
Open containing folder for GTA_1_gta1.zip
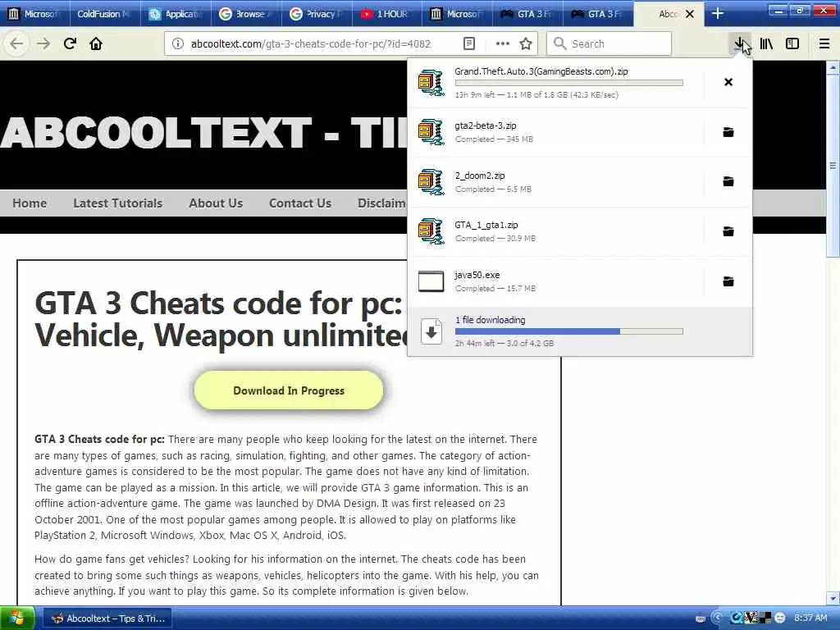click(x=728, y=231)
